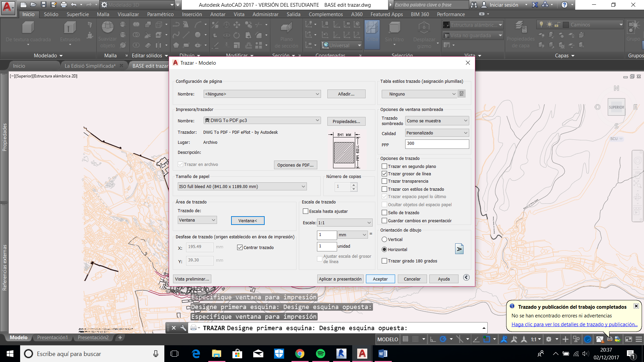Viewport: 644px width, 362px height.
Task: Open Google Chrome from the taskbar
Action: (x=300, y=354)
